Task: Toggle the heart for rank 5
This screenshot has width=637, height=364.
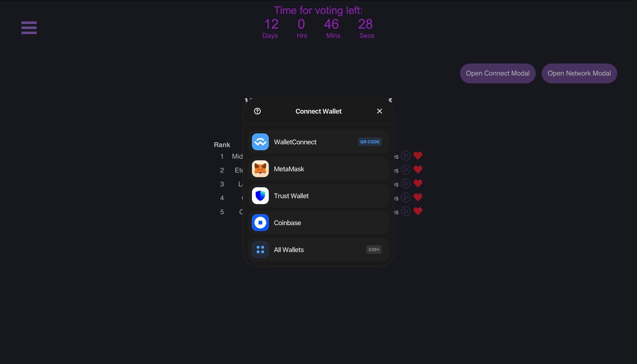Action: tap(418, 211)
